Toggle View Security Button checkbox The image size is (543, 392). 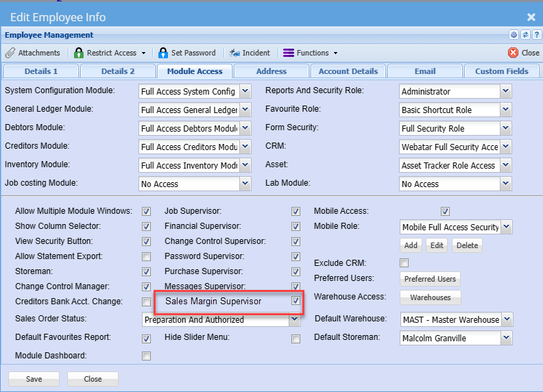pyautogui.click(x=147, y=241)
